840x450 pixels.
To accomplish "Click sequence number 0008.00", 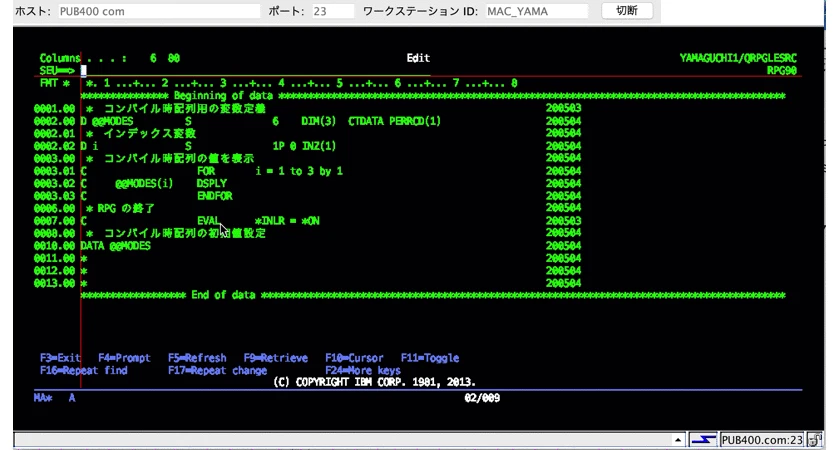I will (x=54, y=233).
